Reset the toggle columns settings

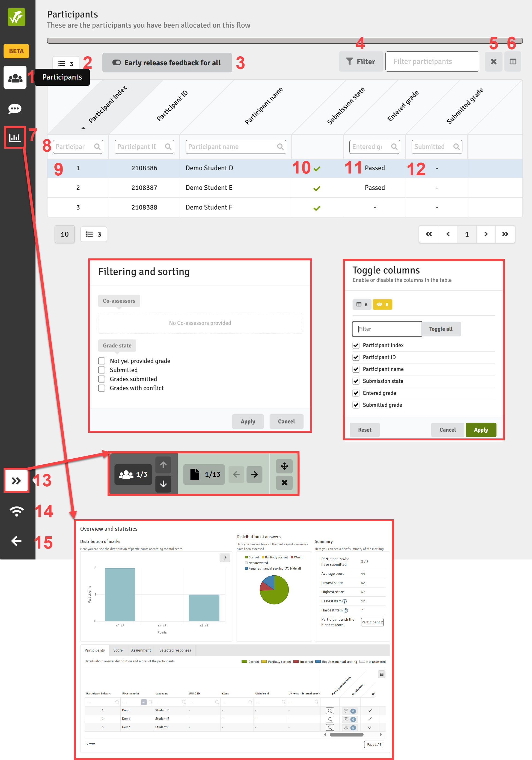(365, 430)
